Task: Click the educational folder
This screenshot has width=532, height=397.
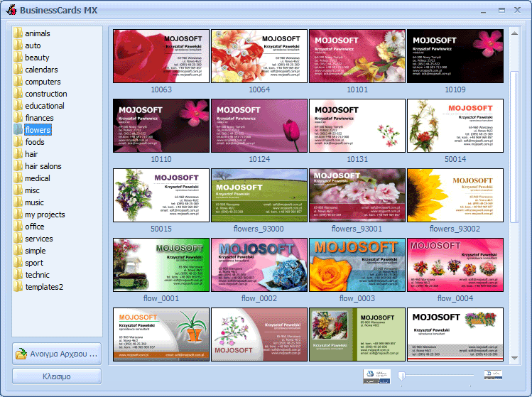Action: point(39,106)
